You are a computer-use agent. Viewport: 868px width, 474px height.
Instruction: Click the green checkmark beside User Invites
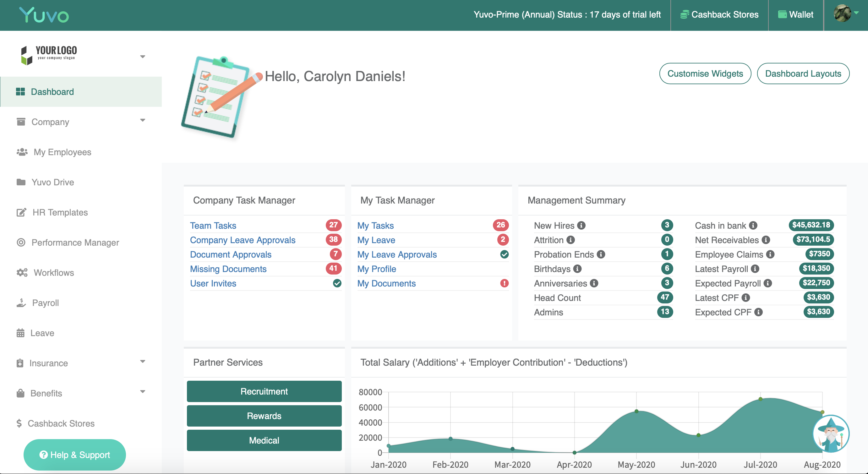337,283
